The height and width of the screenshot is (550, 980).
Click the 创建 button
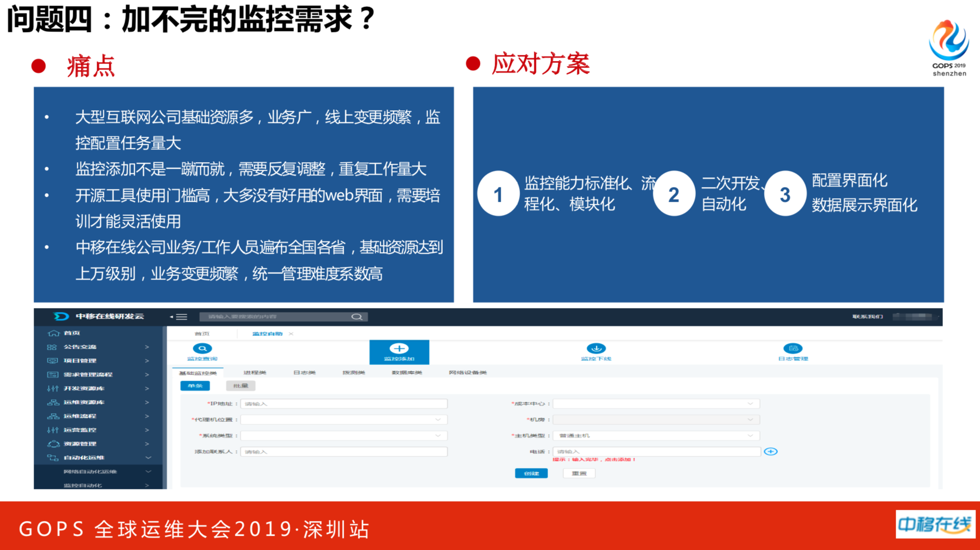[x=531, y=473]
